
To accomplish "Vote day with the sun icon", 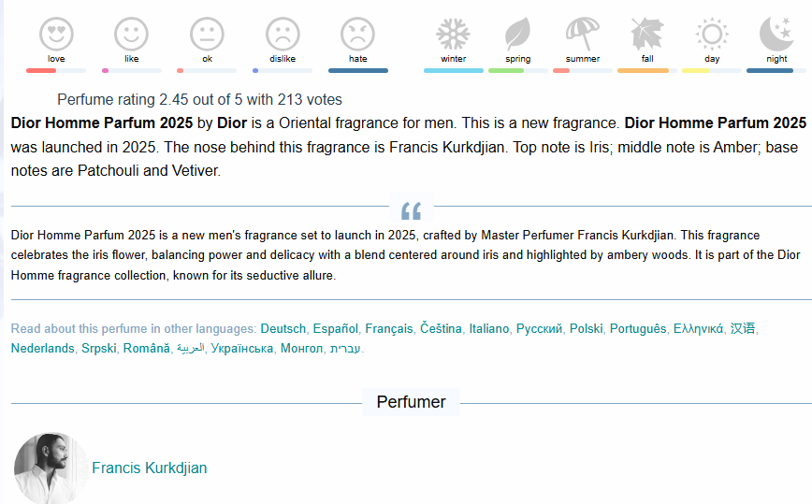I will tap(712, 34).
